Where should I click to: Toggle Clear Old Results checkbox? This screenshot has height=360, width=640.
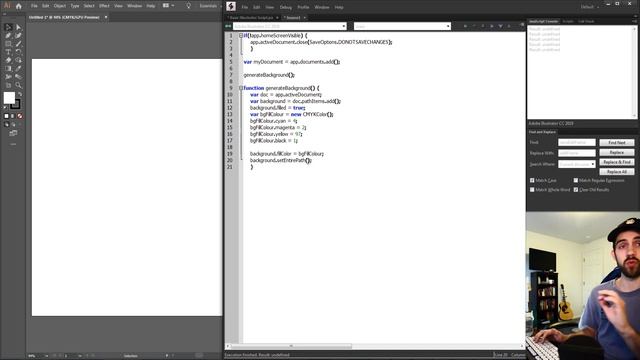[576, 190]
